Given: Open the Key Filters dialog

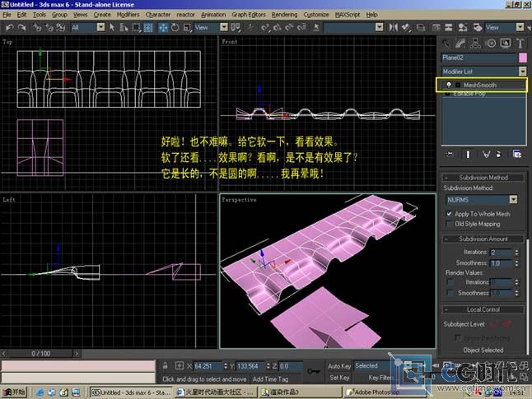Looking at the screenshot, I should (380, 378).
